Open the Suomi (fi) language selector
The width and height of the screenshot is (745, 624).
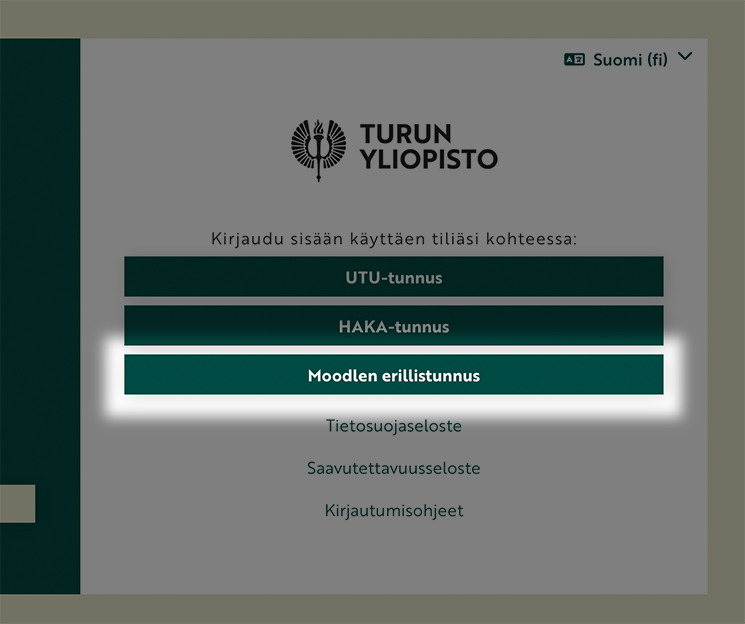pyautogui.click(x=629, y=60)
